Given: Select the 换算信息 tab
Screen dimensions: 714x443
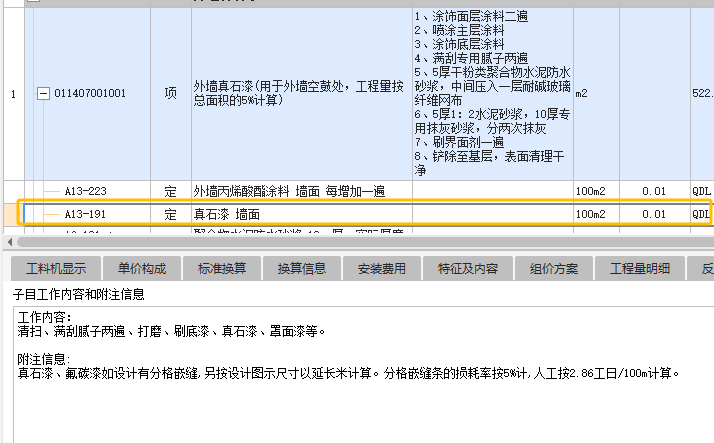Looking at the screenshot, I should (301, 268).
